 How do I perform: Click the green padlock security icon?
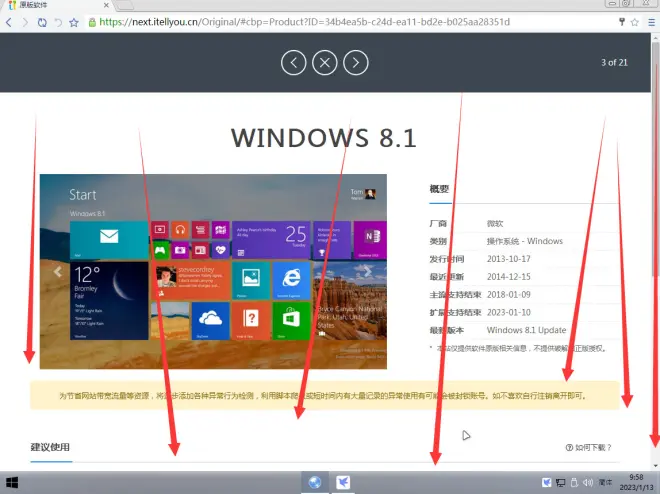tap(92, 22)
